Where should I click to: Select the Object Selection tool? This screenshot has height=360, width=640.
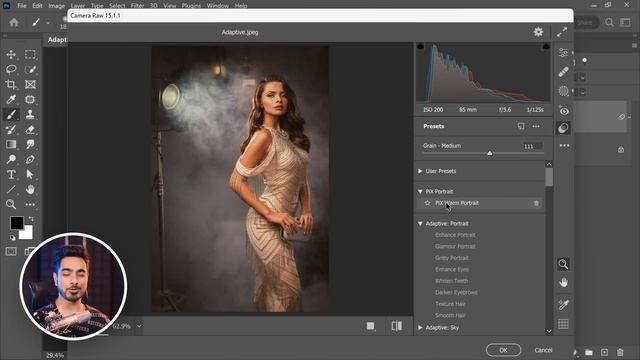(30, 69)
